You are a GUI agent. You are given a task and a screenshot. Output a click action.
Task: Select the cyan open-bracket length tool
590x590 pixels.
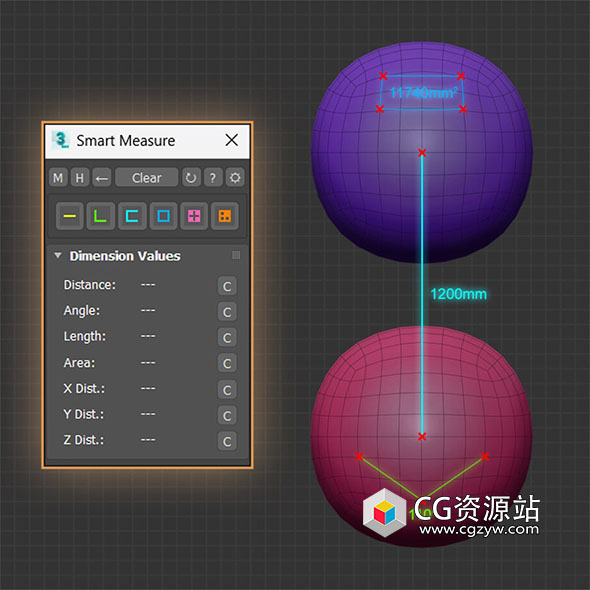point(132,216)
